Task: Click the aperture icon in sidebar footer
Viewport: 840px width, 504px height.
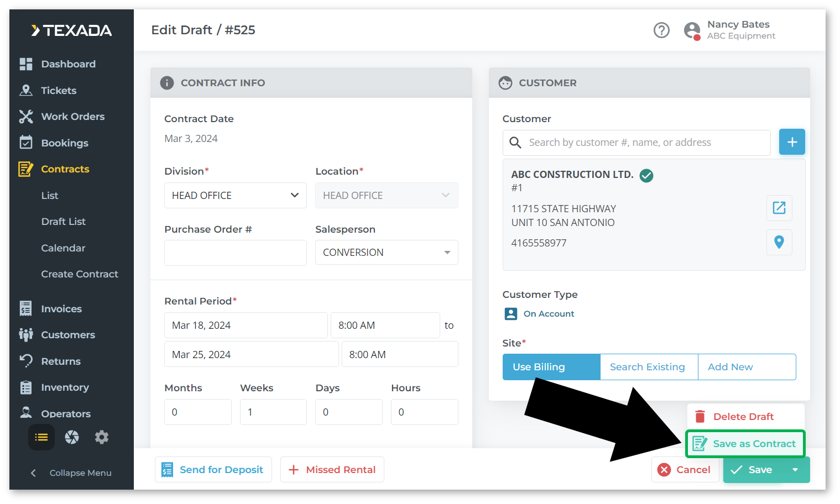Action: point(72,437)
